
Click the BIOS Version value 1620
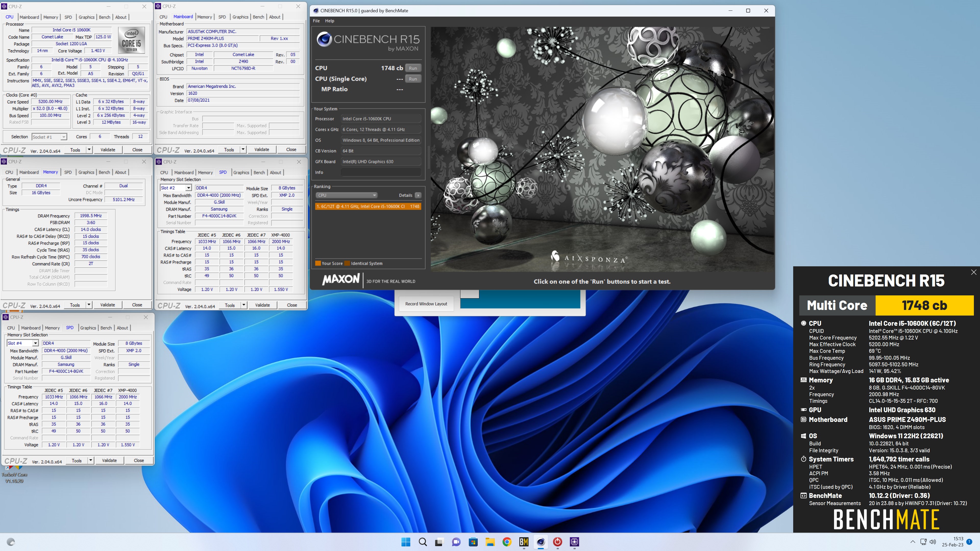pyautogui.click(x=243, y=93)
